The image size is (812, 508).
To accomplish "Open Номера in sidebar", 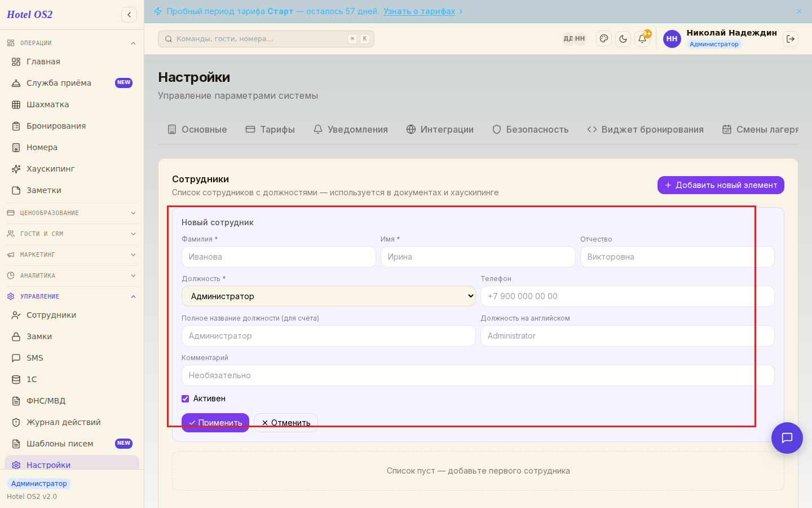I will click(71, 147).
